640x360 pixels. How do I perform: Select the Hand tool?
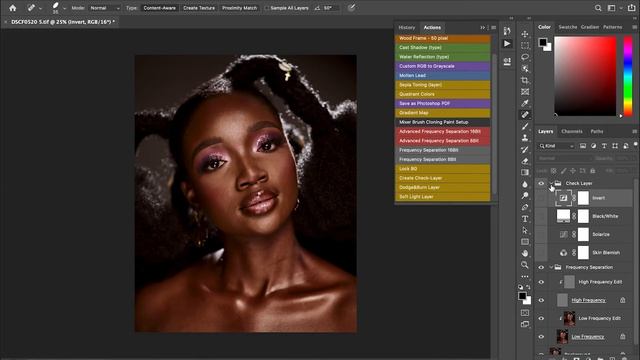click(525, 253)
